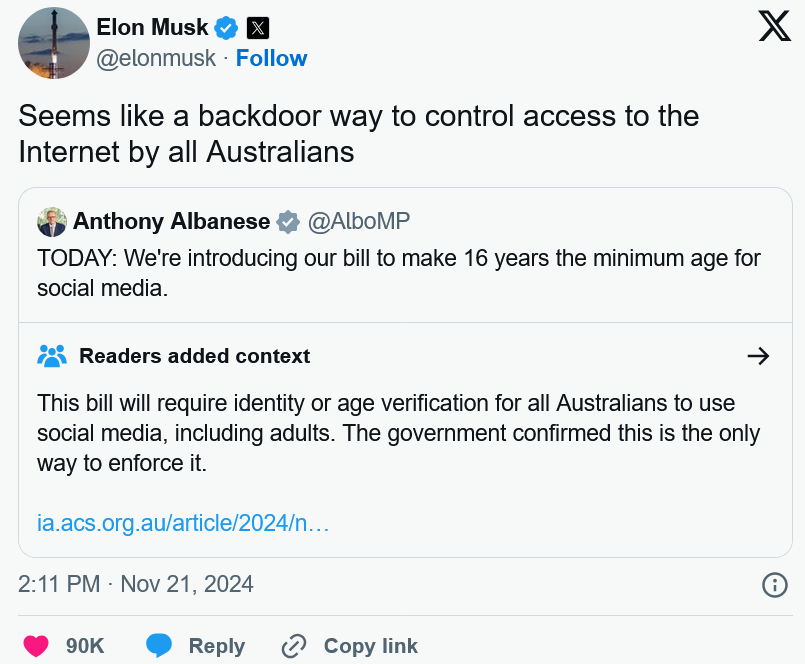Click the Readers added context people icon
Viewport: 805px width, 664px height.
(x=52, y=356)
